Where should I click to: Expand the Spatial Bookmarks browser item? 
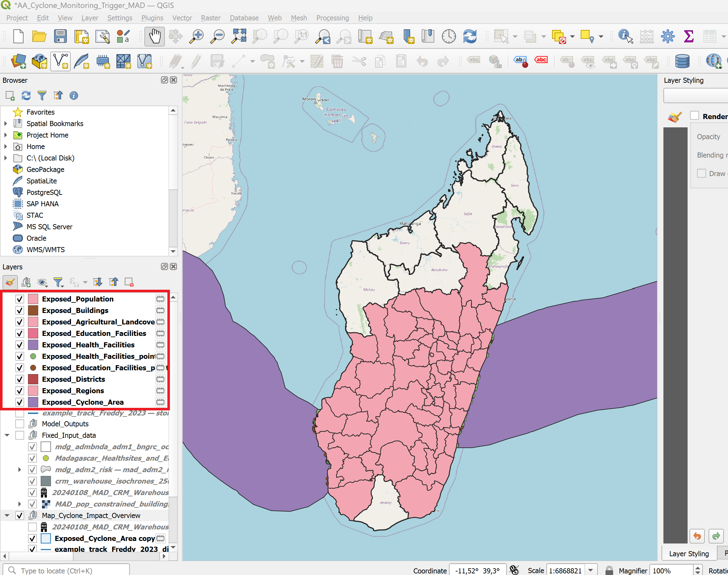(5, 124)
